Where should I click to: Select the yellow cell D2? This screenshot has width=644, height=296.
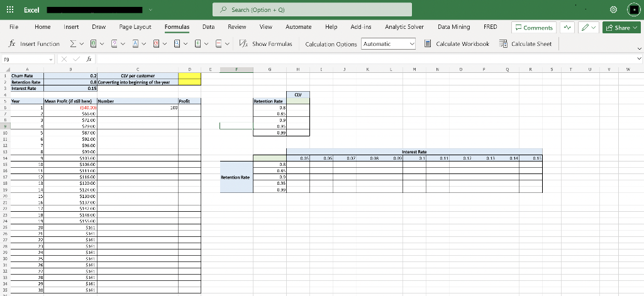point(190,82)
